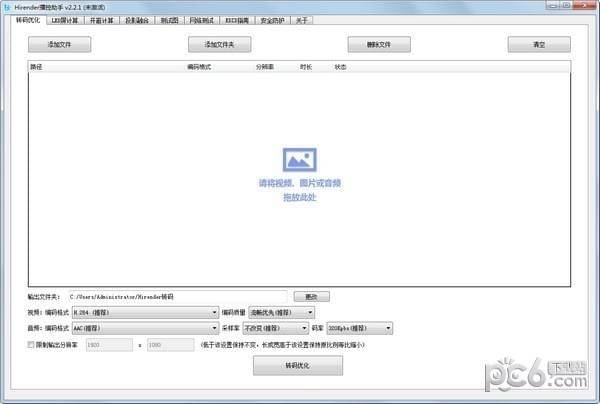Image resolution: width=600 pixels, height=404 pixels.
Task: Open the 编码质量 dropdown
Action: [x=282, y=313]
